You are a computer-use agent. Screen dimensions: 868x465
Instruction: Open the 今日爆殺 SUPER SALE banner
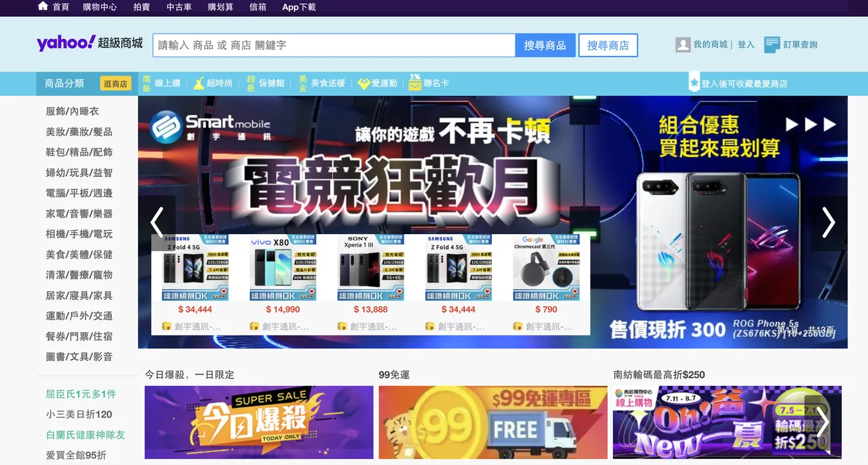[259, 422]
